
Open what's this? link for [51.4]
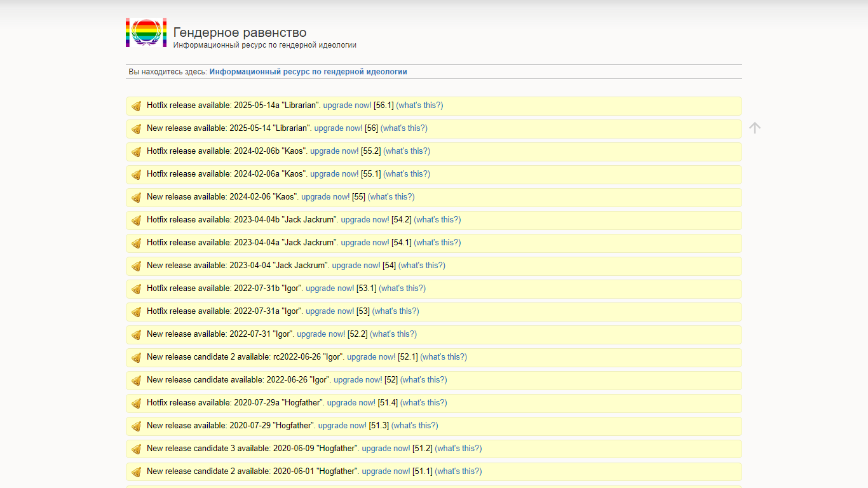pos(424,403)
